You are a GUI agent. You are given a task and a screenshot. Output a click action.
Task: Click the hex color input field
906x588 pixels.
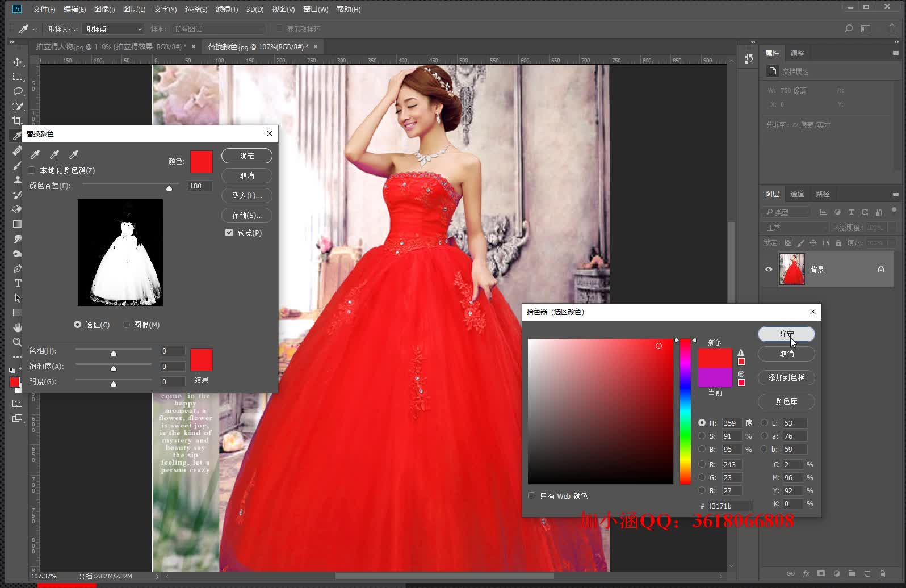pyautogui.click(x=729, y=506)
